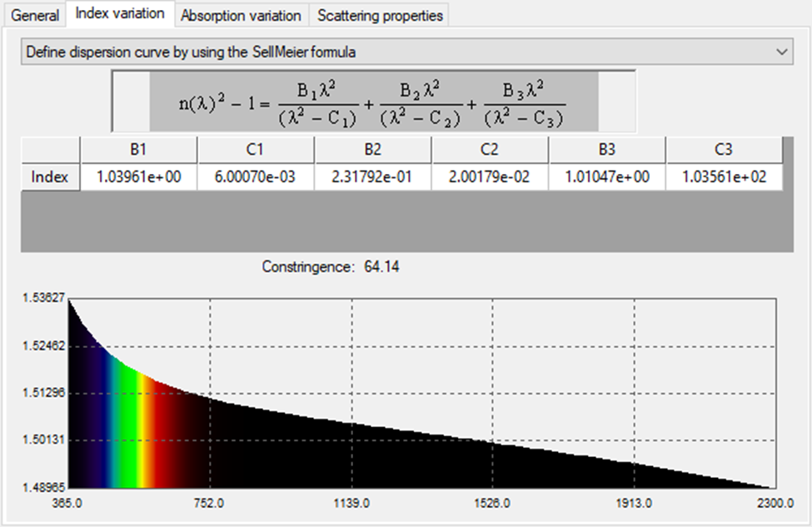Click the 1139.0 wavelength axis label
Viewport: 812px width, 527px height.
(x=351, y=503)
